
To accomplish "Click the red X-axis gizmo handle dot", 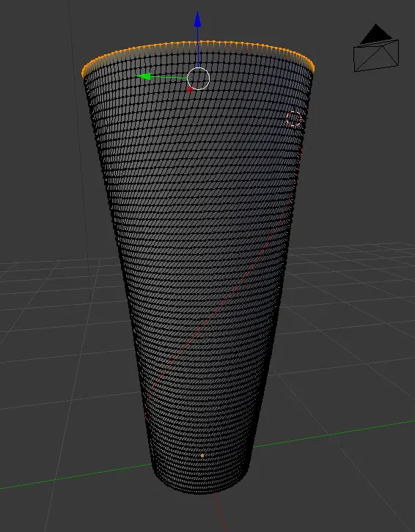I will [x=190, y=89].
